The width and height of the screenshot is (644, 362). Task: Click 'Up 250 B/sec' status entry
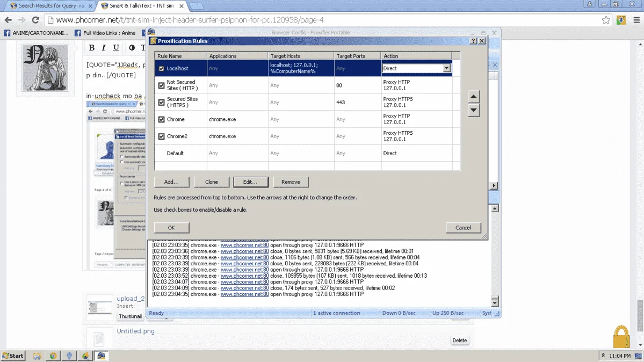pos(447,313)
